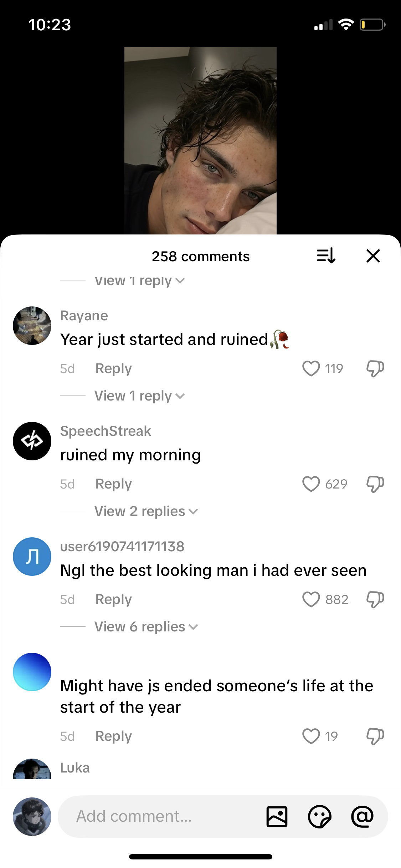The width and height of the screenshot is (401, 868).
Task: Expand 'View 2 replies' under SpeechStreak
Action: coord(146,511)
